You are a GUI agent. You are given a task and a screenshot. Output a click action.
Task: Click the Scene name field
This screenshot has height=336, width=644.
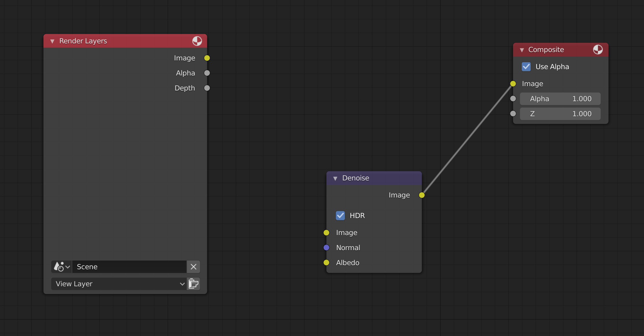pyautogui.click(x=129, y=267)
